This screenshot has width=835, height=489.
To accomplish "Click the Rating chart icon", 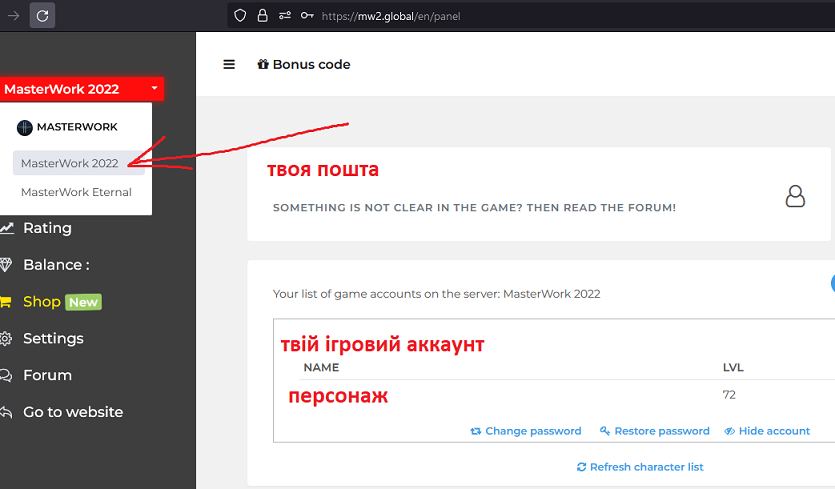I will (x=6, y=228).
